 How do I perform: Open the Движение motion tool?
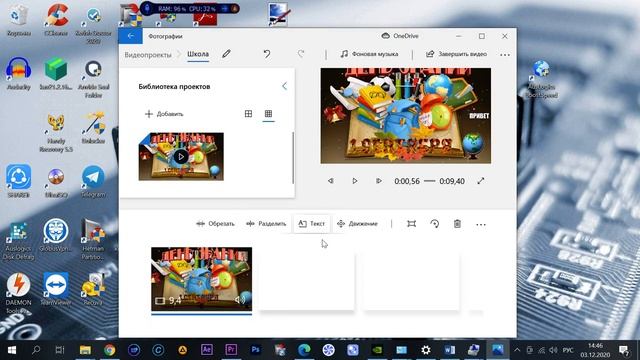358,224
